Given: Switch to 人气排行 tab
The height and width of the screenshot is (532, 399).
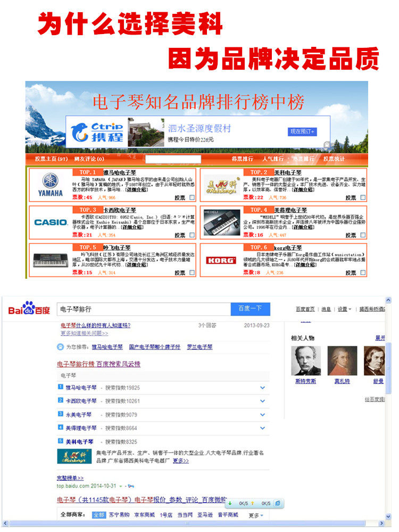Looking at the screenshot, I should click(x=273, y=159).
